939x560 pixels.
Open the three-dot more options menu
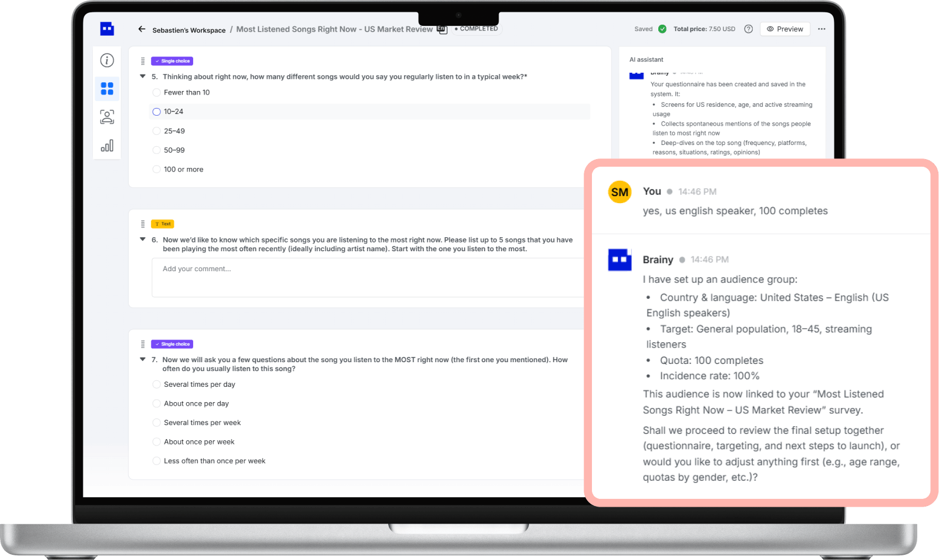click(x=822, y=29)
